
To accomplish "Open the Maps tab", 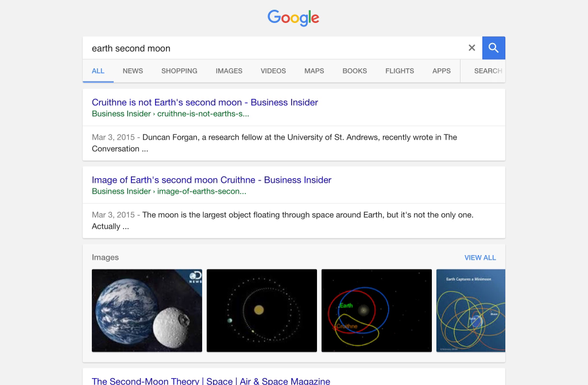I will coord(314,71).
